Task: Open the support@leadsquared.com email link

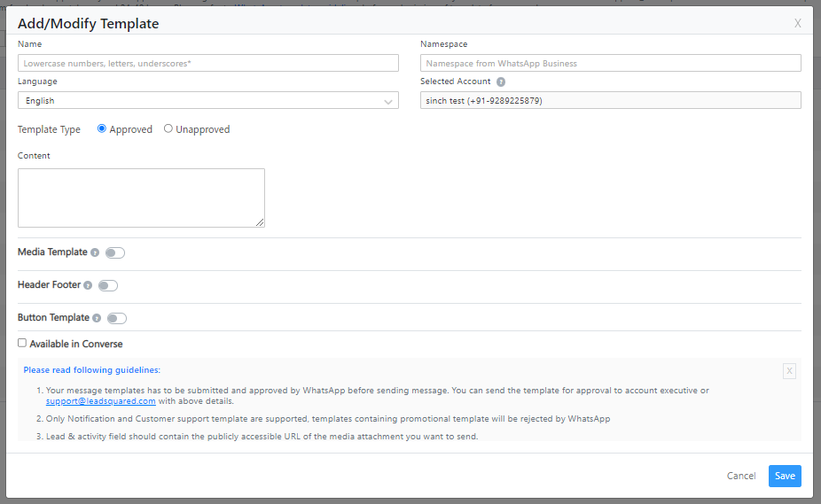Action: (100, 401)
